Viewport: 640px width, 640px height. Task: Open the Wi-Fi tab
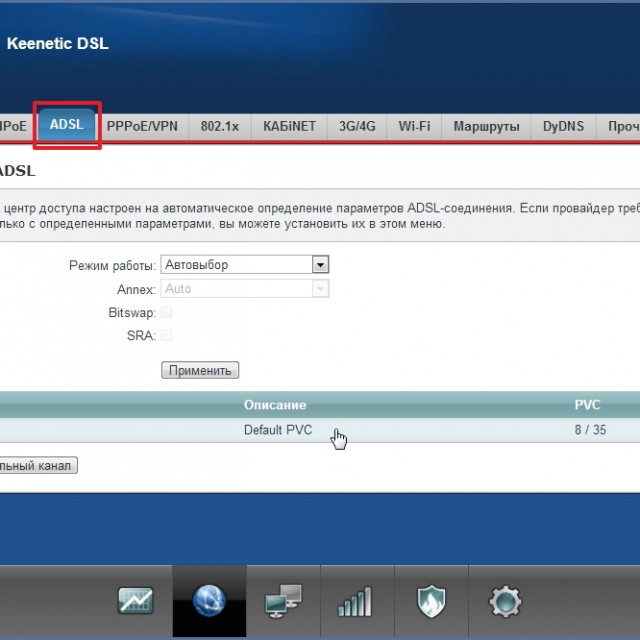click(x=414, y=127)
